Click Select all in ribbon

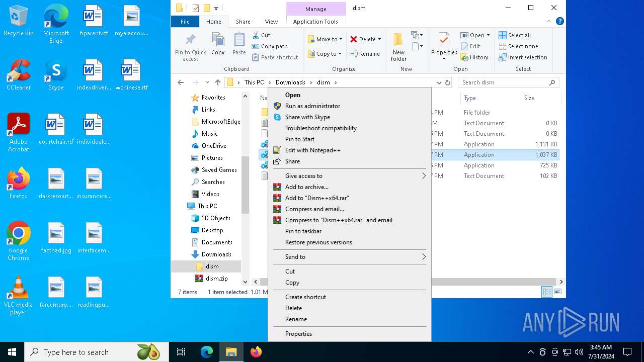tap(515, 35)
